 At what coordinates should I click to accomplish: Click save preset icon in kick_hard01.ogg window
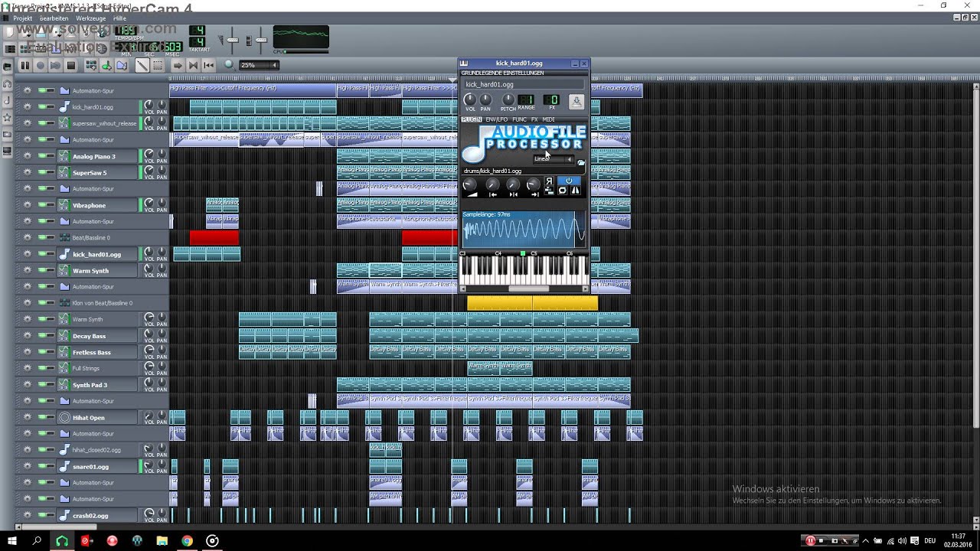[x=577, y=101]
